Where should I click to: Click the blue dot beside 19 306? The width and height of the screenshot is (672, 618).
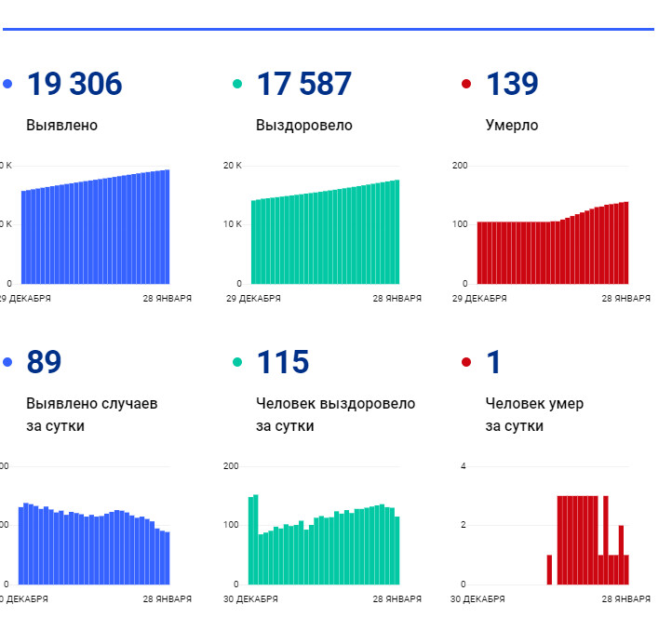pos(7,85)
